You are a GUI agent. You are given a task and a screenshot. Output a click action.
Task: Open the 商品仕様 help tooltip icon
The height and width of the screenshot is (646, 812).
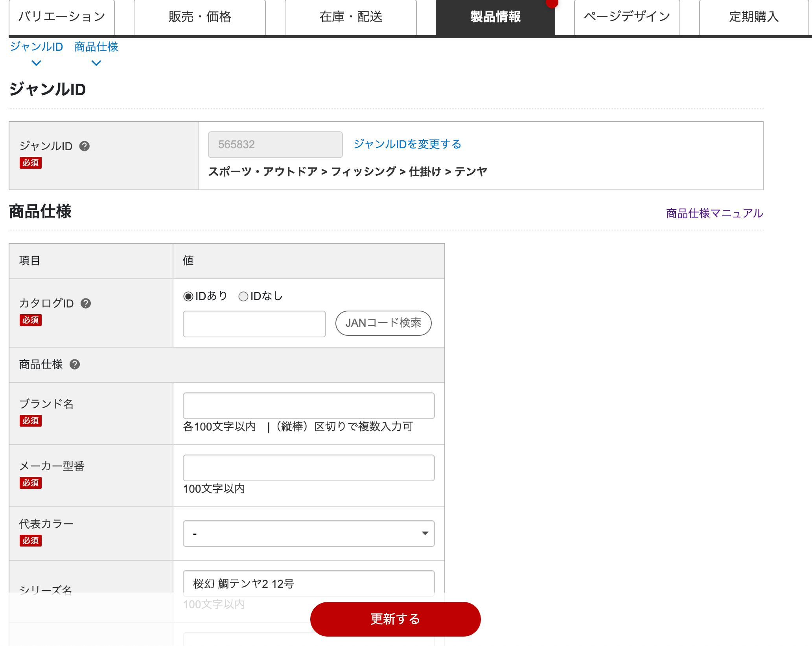75,364
